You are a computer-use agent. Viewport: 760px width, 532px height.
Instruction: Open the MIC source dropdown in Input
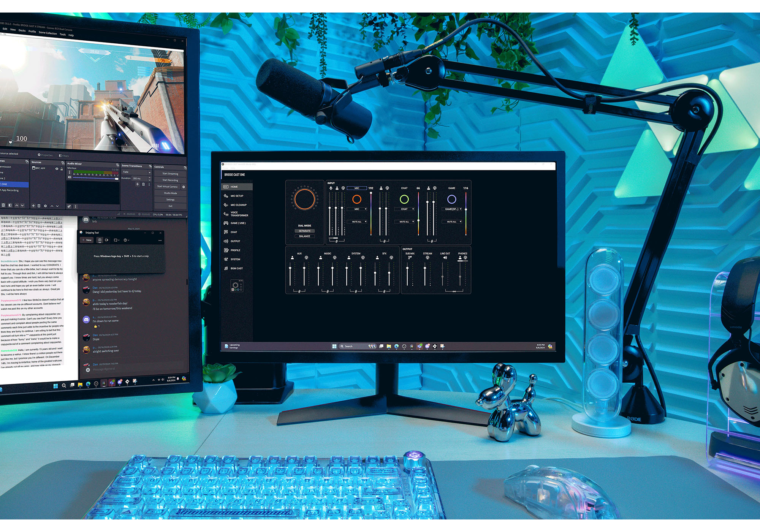[x=357, y=209]
